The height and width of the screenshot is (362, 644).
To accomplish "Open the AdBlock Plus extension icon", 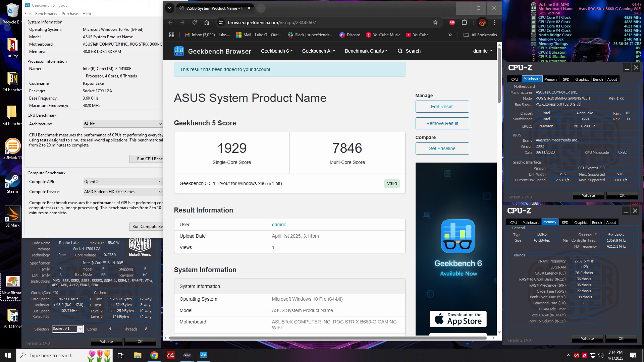I will tap(452, 22).
